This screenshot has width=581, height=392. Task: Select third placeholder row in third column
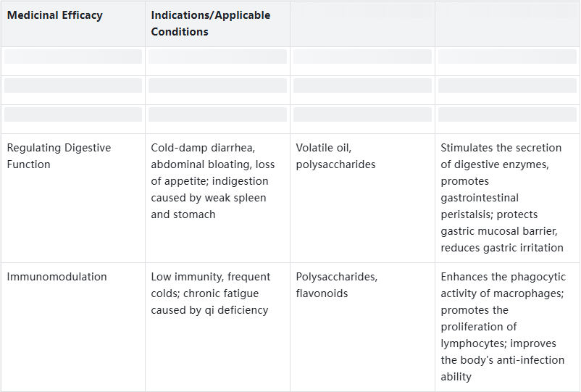click(x=362, y=114)
